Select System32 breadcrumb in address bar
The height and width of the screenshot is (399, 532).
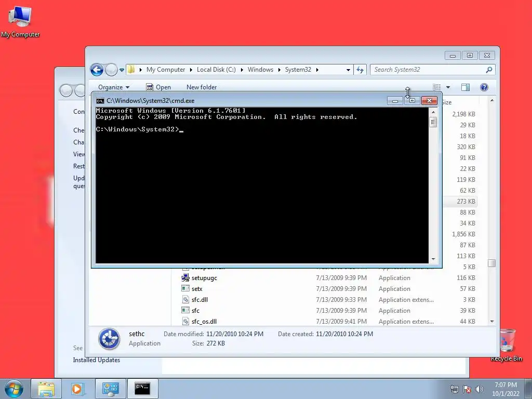pyautogui.click(x=298, y=70)
